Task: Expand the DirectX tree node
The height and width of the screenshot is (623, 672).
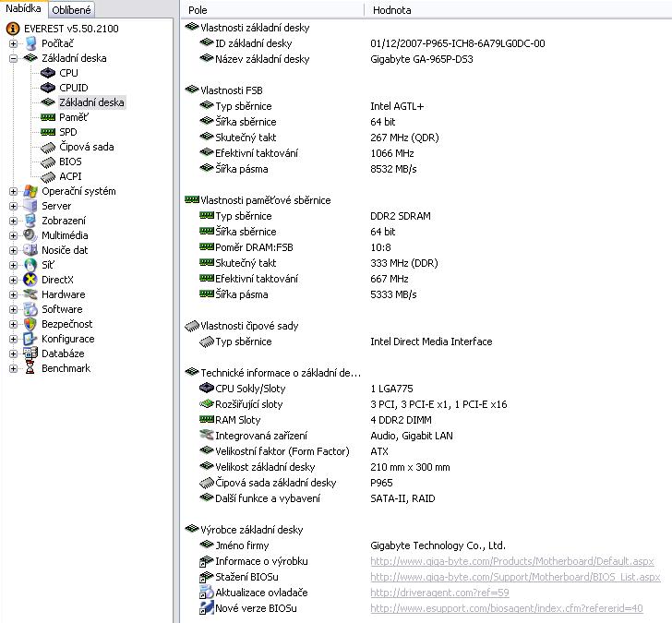Action: click(13, 281)
